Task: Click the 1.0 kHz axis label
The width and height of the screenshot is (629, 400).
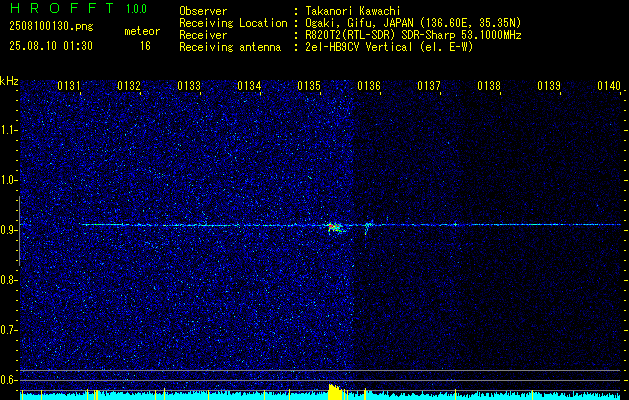Action: (x=9, y=180)
